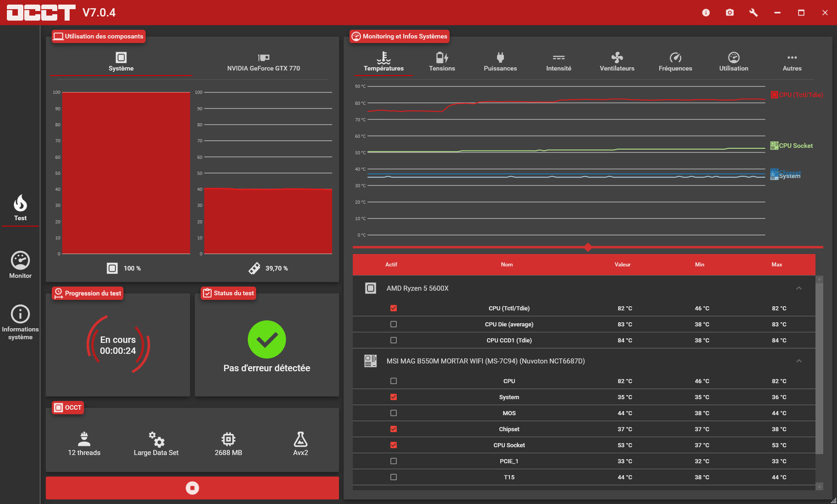Switch to the Intensité tab
This screenshot has width=837, height=504.
pyautogui.click(x=559, y=62)
